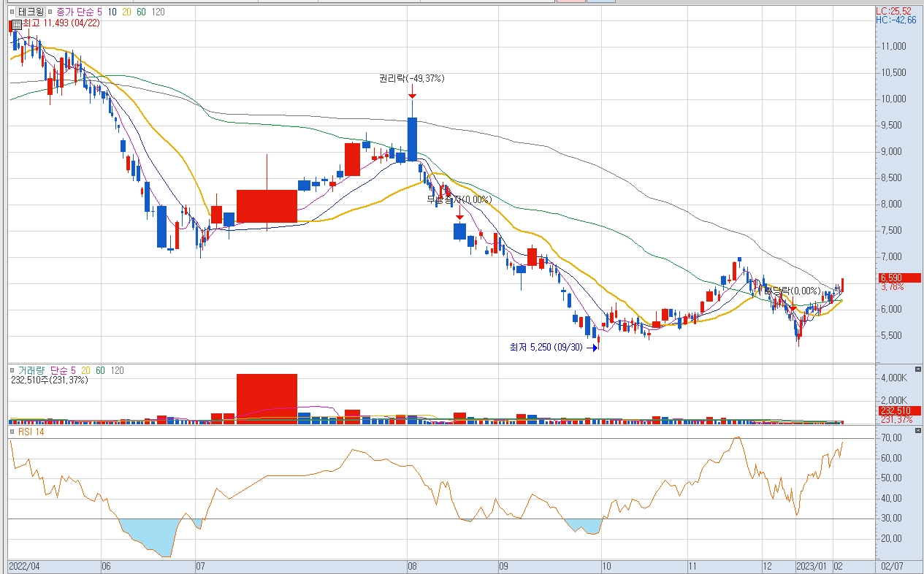Click the current price tag 6,590

point(898,278)
